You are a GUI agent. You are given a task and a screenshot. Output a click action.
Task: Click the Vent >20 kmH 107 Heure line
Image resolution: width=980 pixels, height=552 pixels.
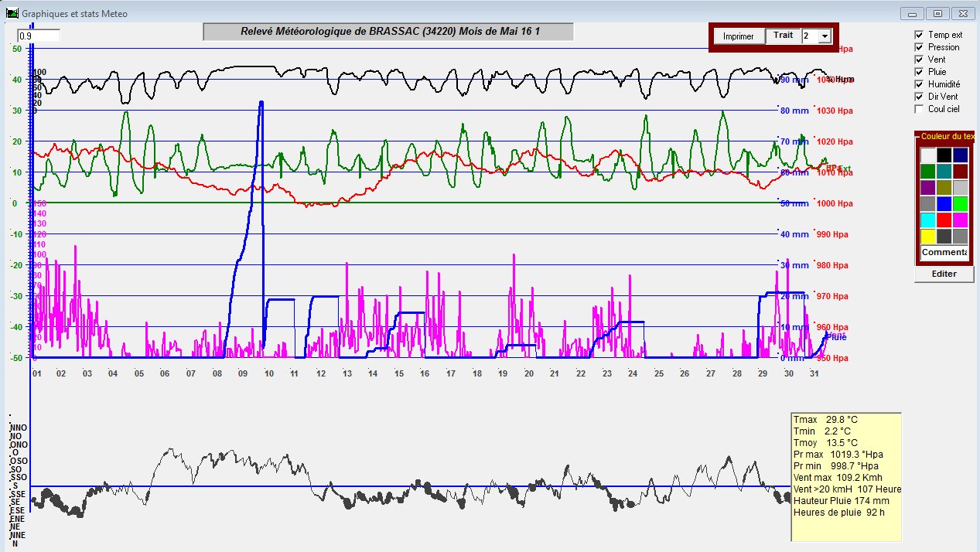point(847,489)
